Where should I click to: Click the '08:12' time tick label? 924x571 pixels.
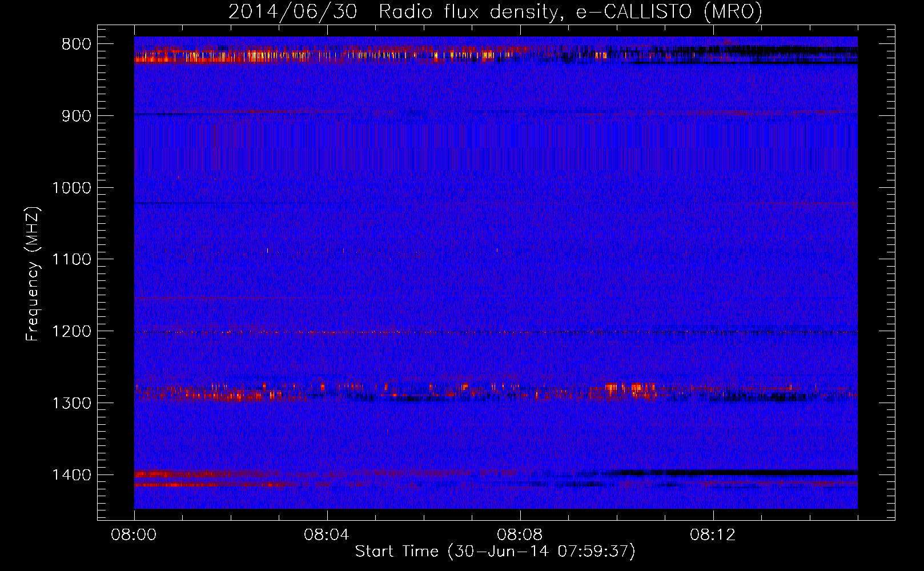713,535
